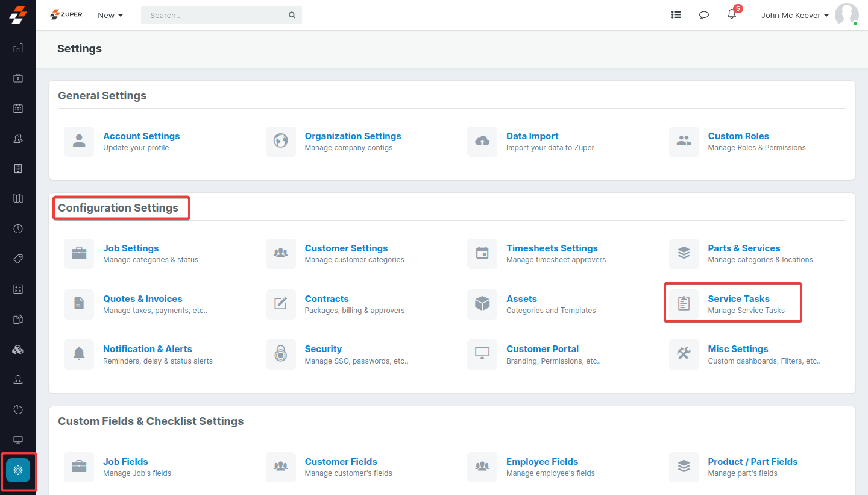Expand the New dropdown menu
Viewport: 868px width, 495px height.
[110, 15]
